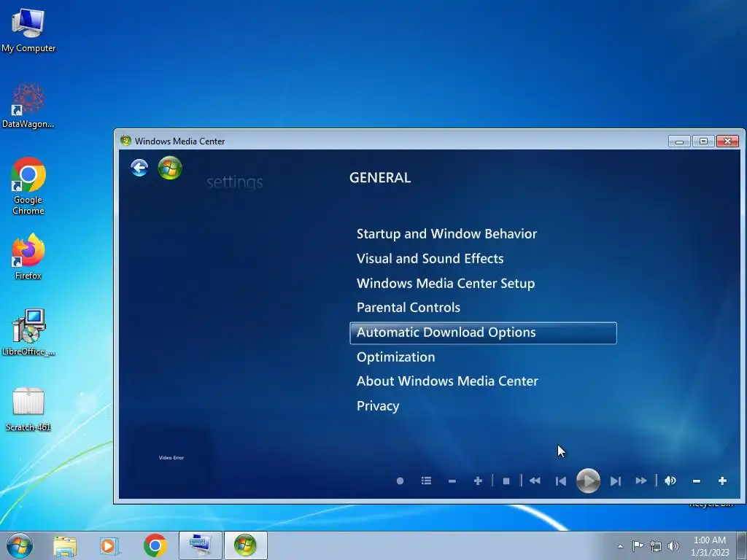Click the Media Center taskbar button
This screenshot has width=747, height=560.
point(245,545)
